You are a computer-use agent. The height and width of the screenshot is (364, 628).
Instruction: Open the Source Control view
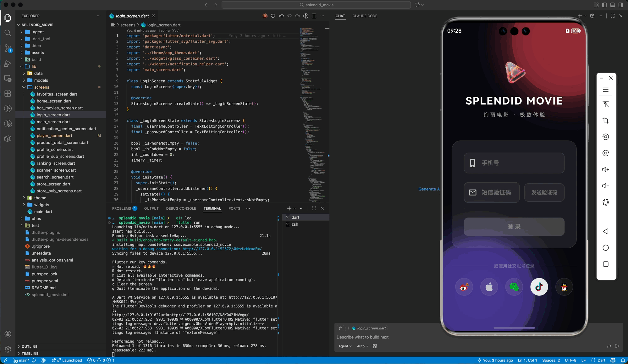[x=8, y=48]
